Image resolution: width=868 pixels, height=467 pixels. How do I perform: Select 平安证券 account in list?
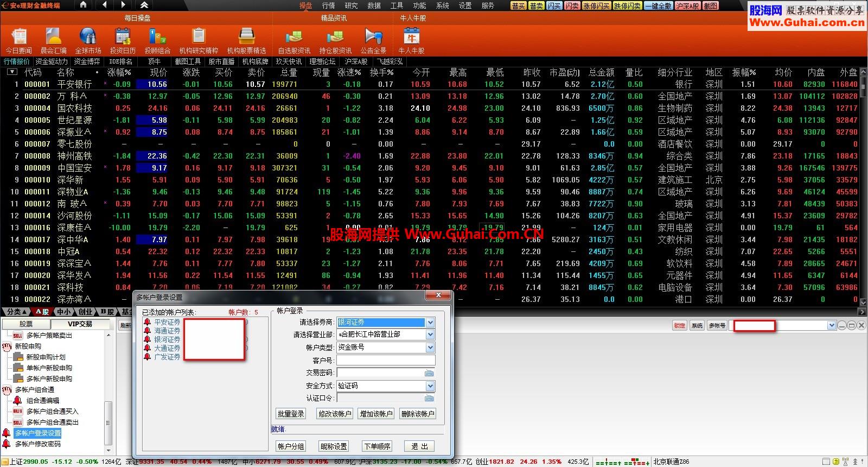click(x=167, y=322)
